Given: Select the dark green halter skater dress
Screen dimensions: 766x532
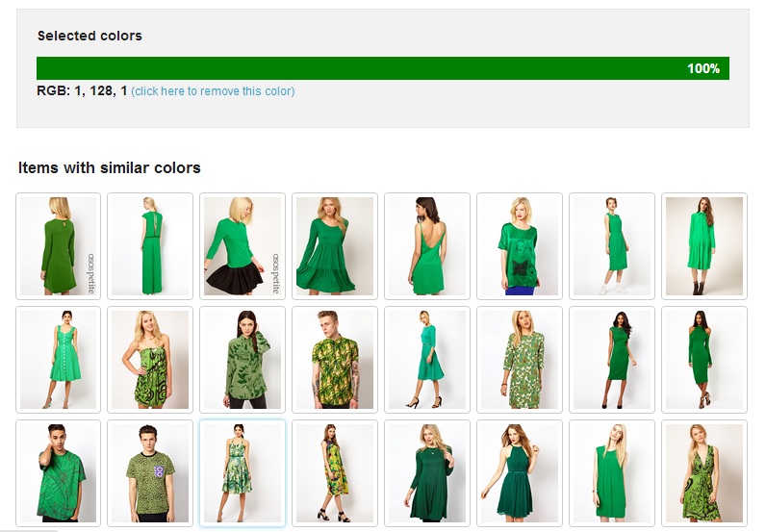Looking at the screenshot, I should [520, 473].
